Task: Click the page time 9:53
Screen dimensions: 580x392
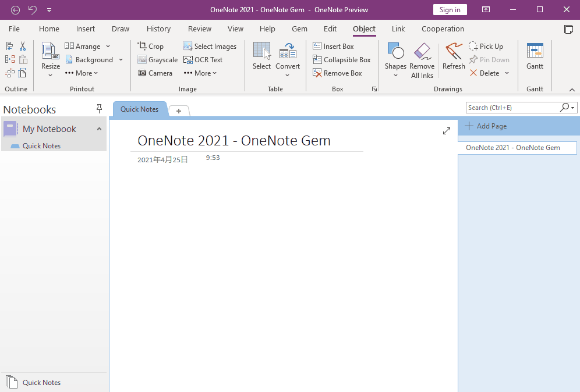Action: pyautogui.click(x=213, y=158)
